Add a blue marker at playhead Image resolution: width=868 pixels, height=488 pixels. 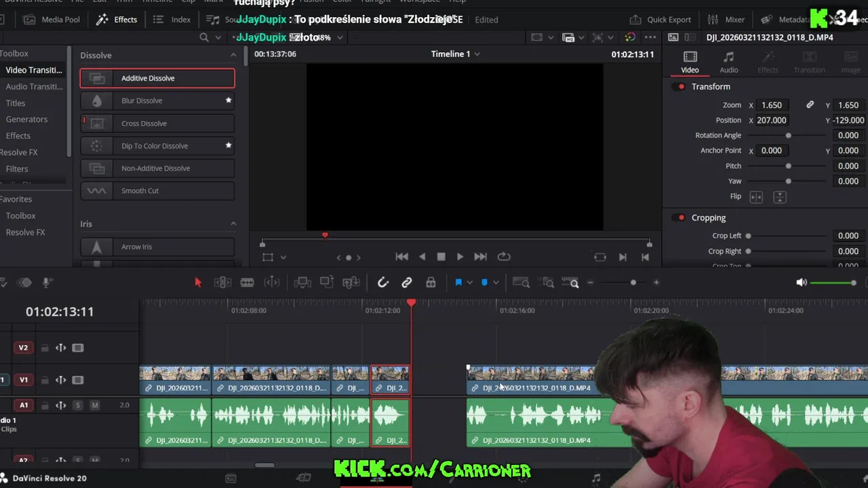coord(484,283)
